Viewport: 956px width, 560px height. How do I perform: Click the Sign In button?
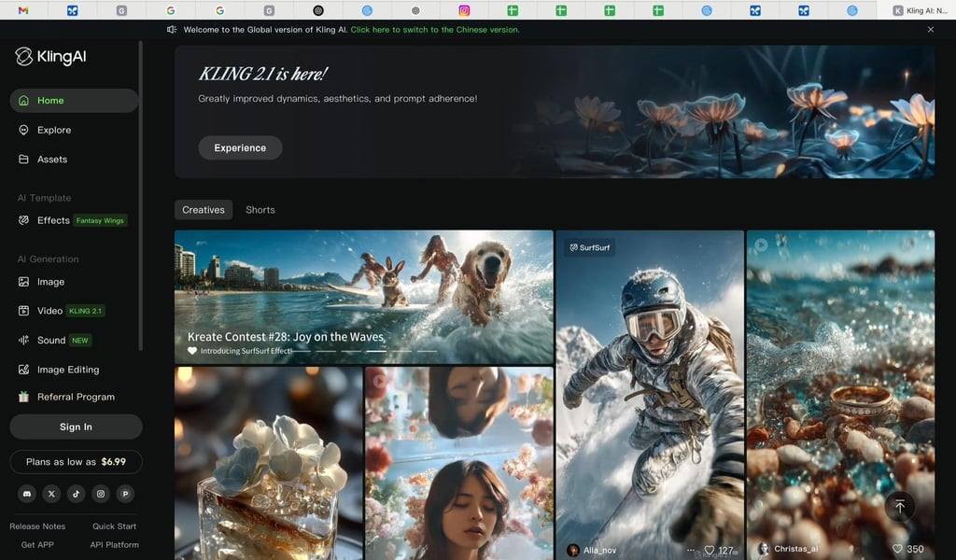click(x=76, y=427)
